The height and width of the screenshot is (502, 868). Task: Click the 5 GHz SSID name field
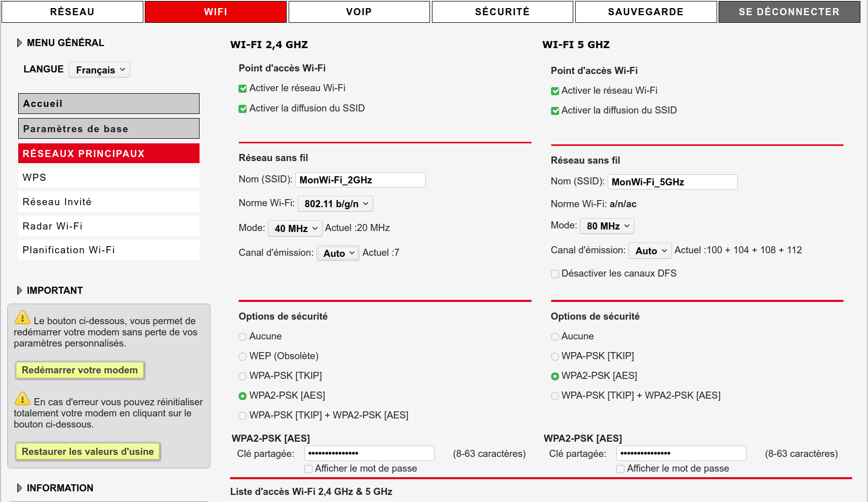pos(672,182)
